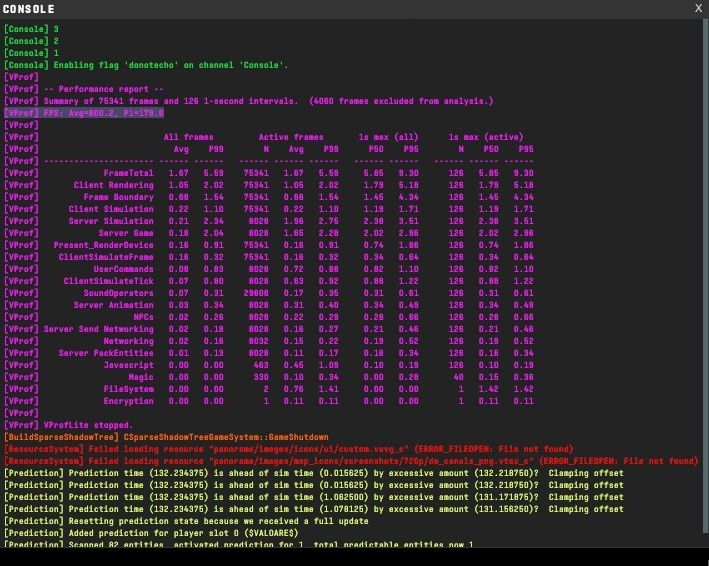The width and height of the screenshot is (709, 566).
Task: Select the 'FrameTotal' row label
Action: pos(128,173)
